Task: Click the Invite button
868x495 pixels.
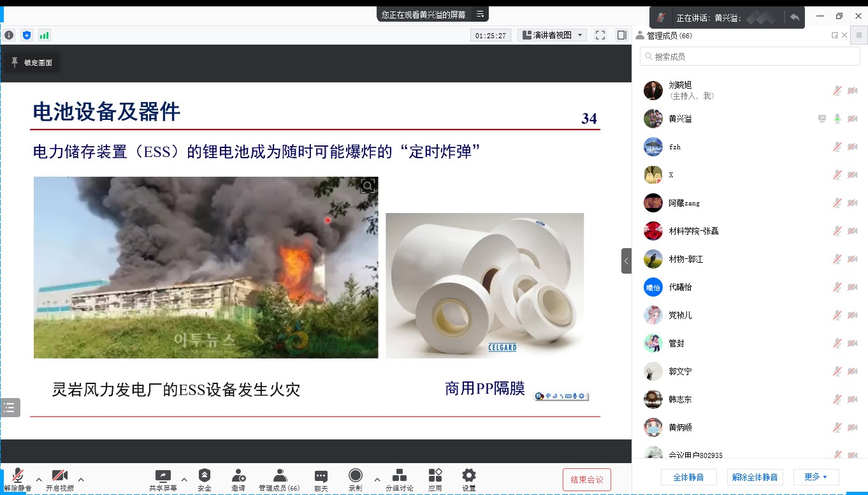Action: tap(238, 480)
